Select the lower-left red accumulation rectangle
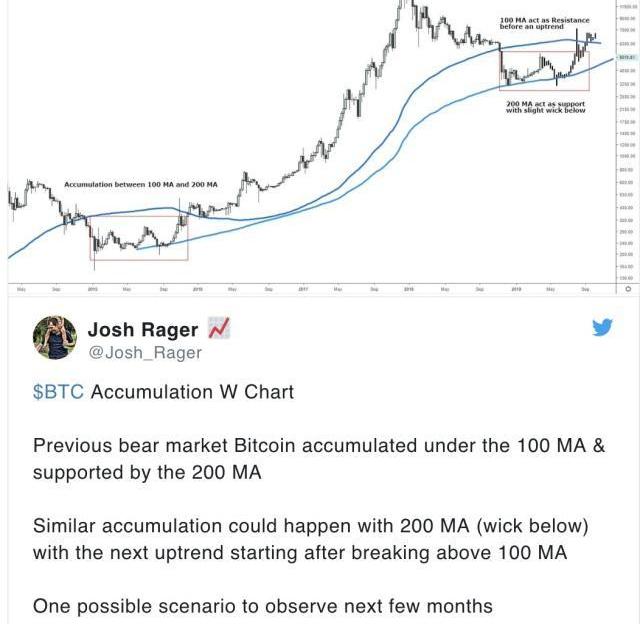The height and width of the screenshot is (624, 640). click(x=138, y=238)
